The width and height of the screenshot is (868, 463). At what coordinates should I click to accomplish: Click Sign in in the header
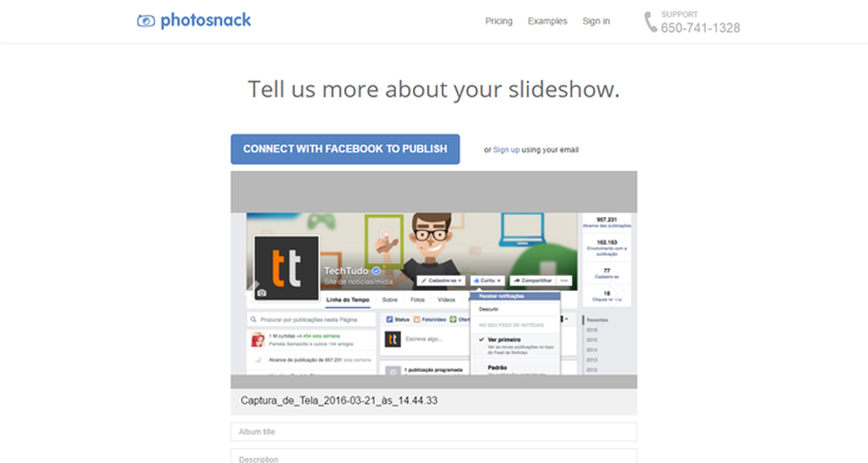[x=596, y=21]
